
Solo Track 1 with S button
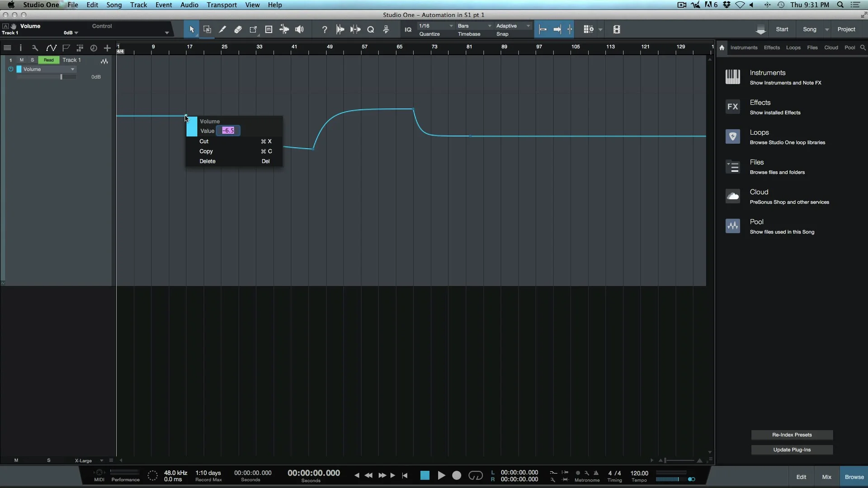click(32, 60)
